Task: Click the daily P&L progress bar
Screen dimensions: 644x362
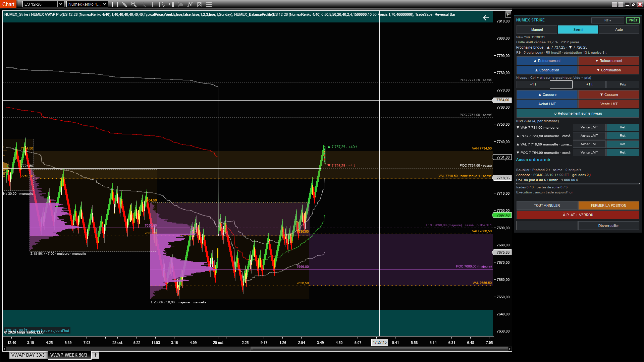Action: point(578,184)
